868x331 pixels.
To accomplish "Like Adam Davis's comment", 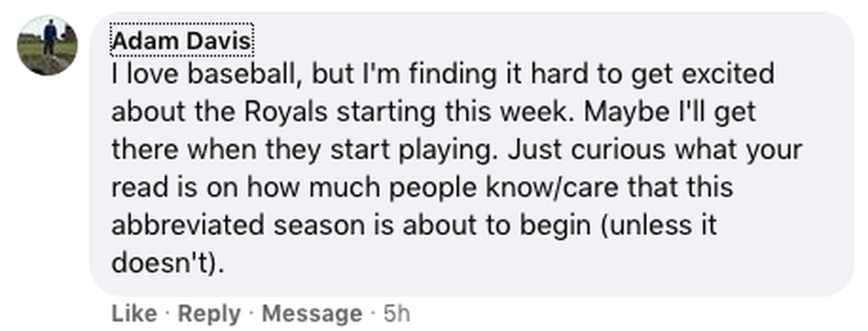I will click(134, 313).
